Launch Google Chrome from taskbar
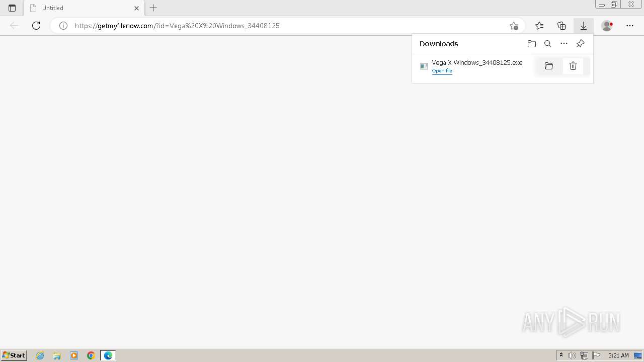This screenshot has width=644, height=362. (91, 355)
